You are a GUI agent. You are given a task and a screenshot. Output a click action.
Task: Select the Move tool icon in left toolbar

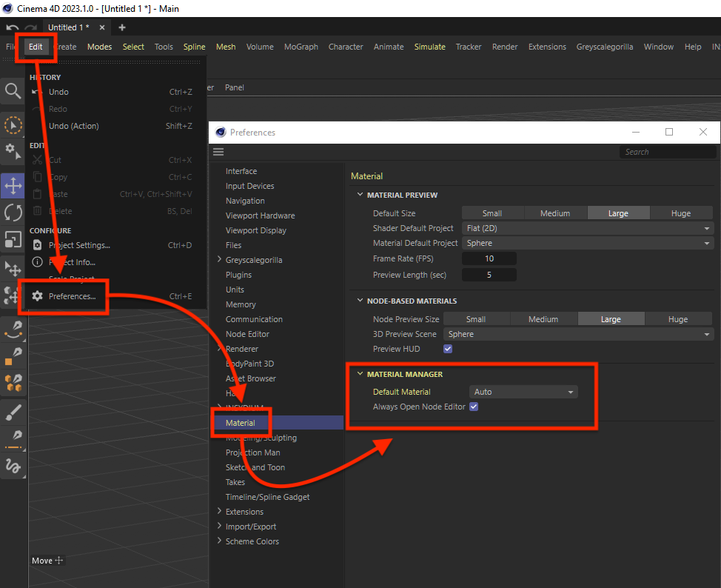click(x=13, y=187)
